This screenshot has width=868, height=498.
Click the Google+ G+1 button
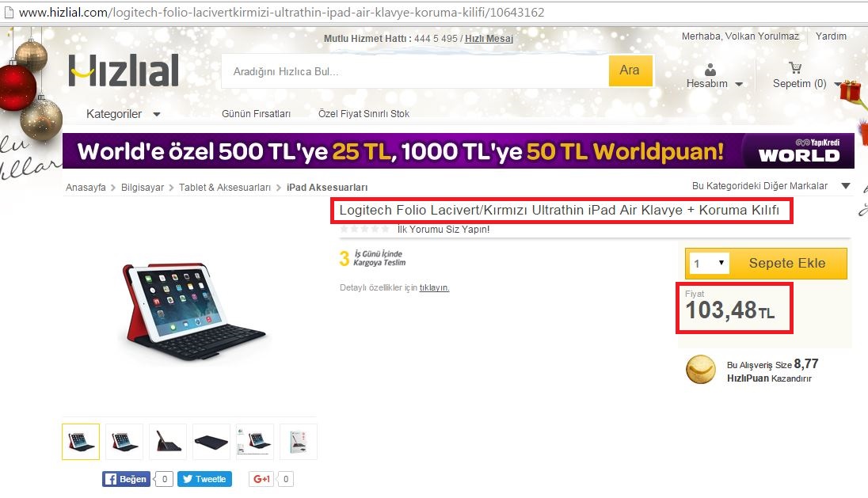pyautogui.click(x=262, y=479)
